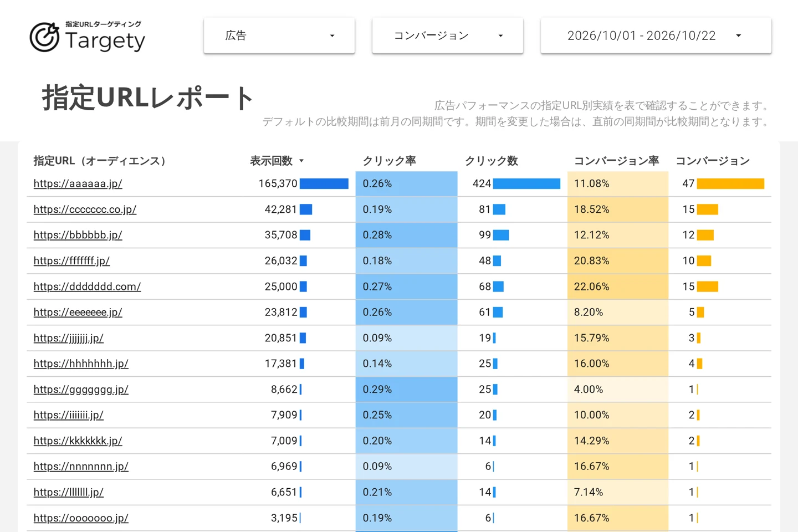Open link https://ooooooo.jp/

pyautogui.click(x=81, y=518)
